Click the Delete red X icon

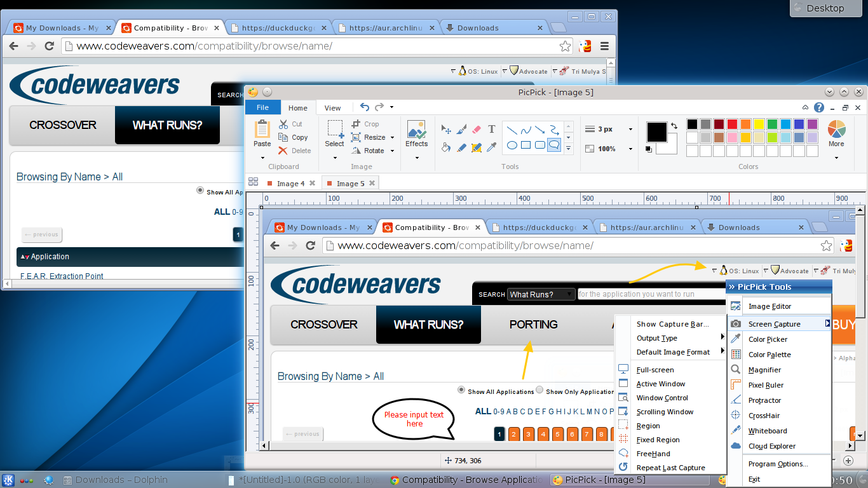pyautogui.click(x=283, y=151)
